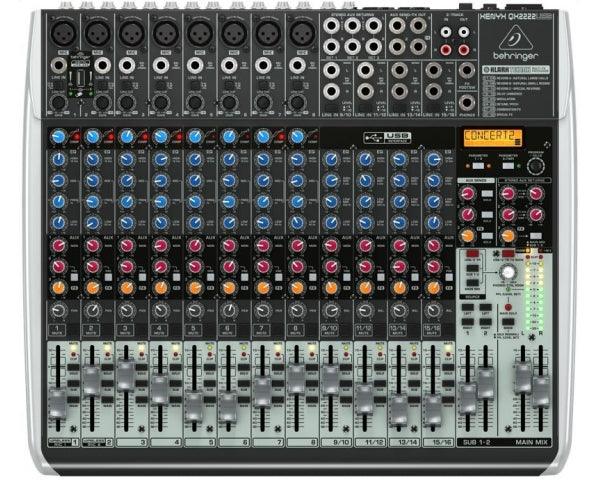Click the channel 4 gain knob

(161, 103)
